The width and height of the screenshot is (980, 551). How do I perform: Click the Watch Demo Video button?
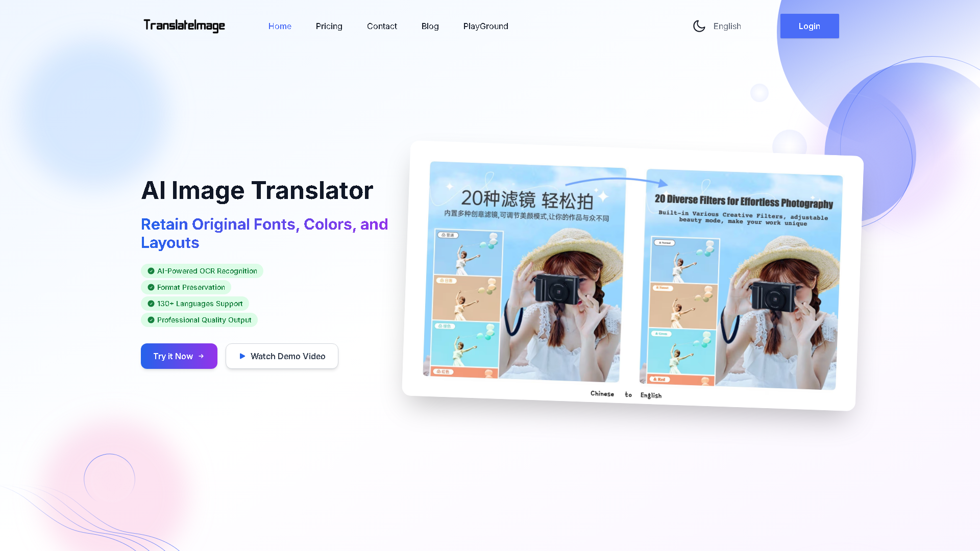click(x=282, y=356)
